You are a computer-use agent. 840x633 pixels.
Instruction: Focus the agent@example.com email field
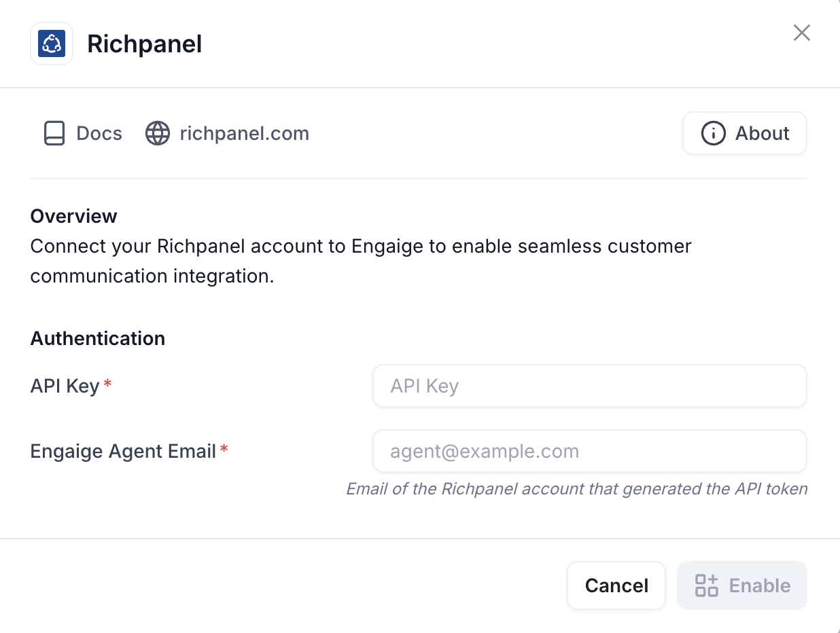click(590, 451)
